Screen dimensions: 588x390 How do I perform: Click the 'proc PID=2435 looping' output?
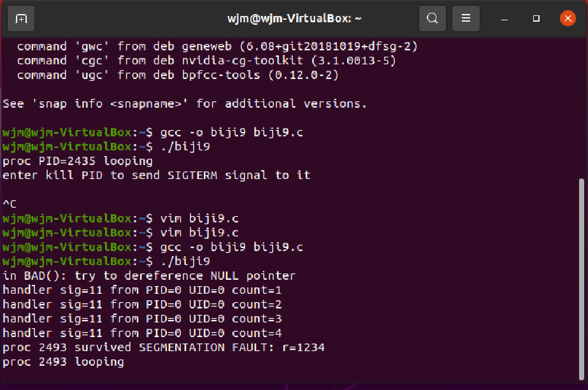click(x=78, y=161)
